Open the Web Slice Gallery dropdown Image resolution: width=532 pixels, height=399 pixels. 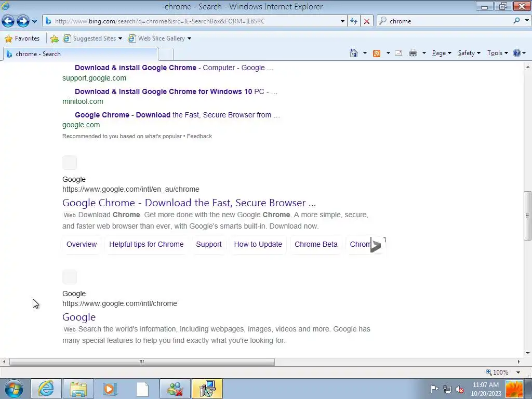(159, 38)
